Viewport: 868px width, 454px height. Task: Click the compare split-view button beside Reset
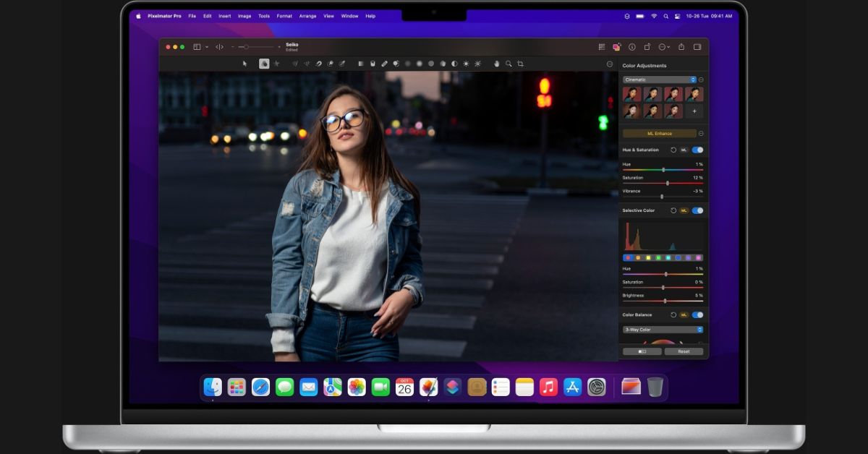tap(642, 351)
